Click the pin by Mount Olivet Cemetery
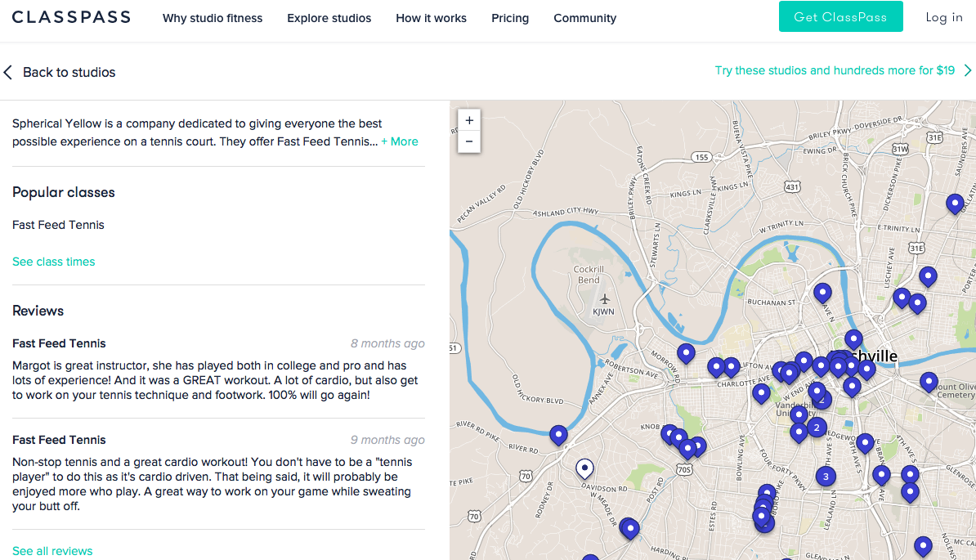The image size is (976, 560). (929, 382)
